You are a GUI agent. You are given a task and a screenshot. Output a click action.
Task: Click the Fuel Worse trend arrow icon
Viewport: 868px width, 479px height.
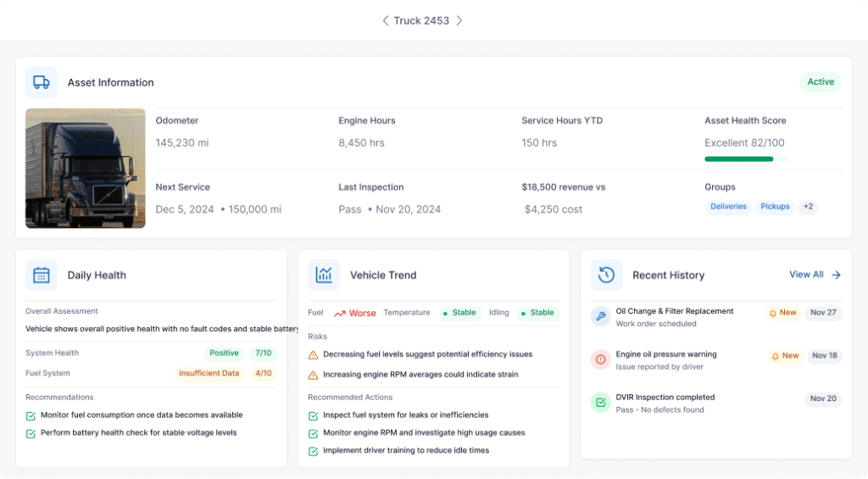pos(339,314)
